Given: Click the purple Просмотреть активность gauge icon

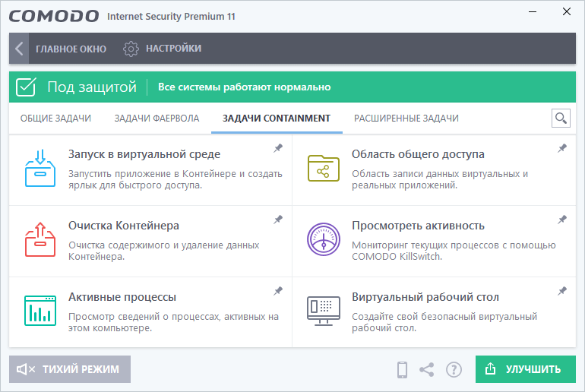Looking at the screenshot, I should click(324, 239).
